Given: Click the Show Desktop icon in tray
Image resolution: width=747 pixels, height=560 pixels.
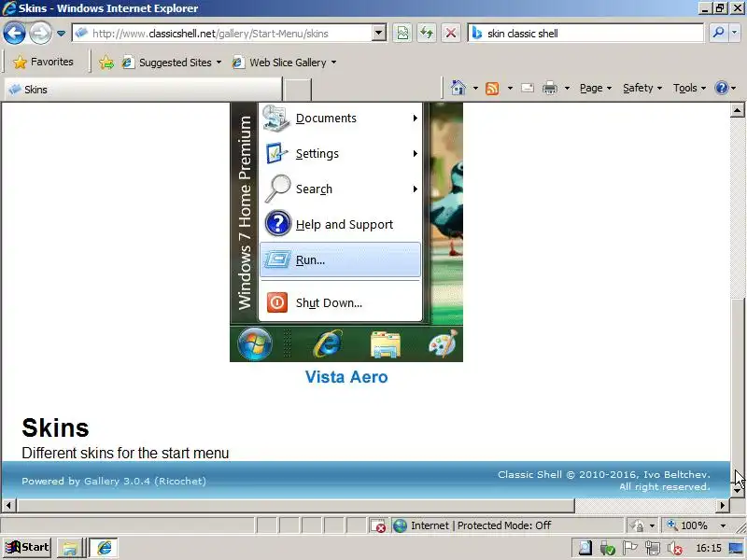Looking at the screenshot, I should (736, 548).
